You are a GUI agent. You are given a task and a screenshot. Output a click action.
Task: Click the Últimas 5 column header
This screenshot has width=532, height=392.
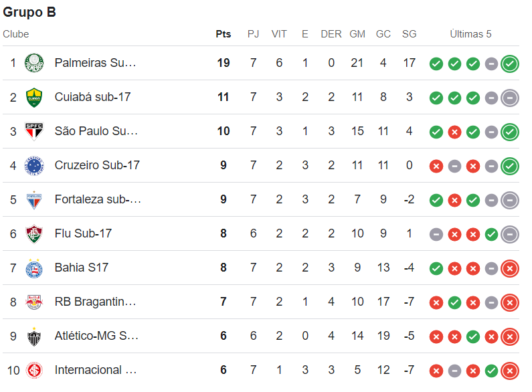point(470,34)
